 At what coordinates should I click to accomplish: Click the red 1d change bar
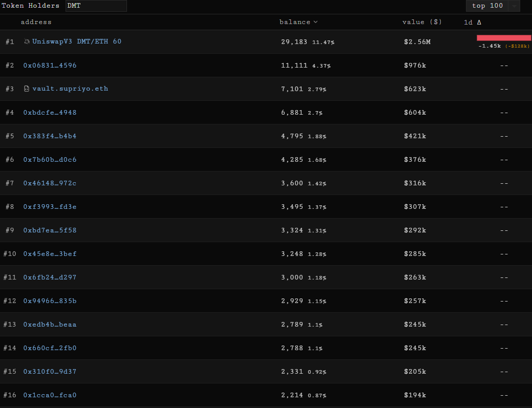[x=503, y=38]
